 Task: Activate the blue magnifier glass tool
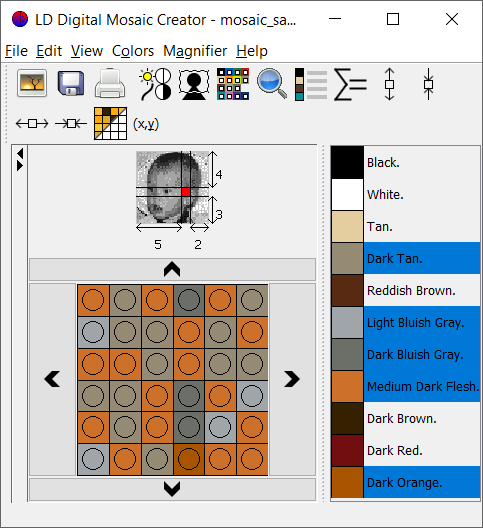pos(272,84)
